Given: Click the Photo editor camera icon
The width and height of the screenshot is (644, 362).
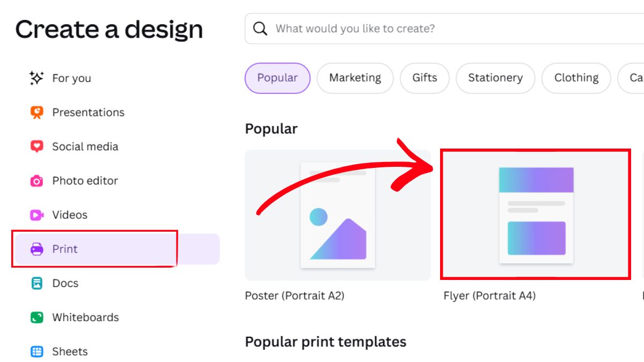Looking at the screenshot, I should coord(37,181).
